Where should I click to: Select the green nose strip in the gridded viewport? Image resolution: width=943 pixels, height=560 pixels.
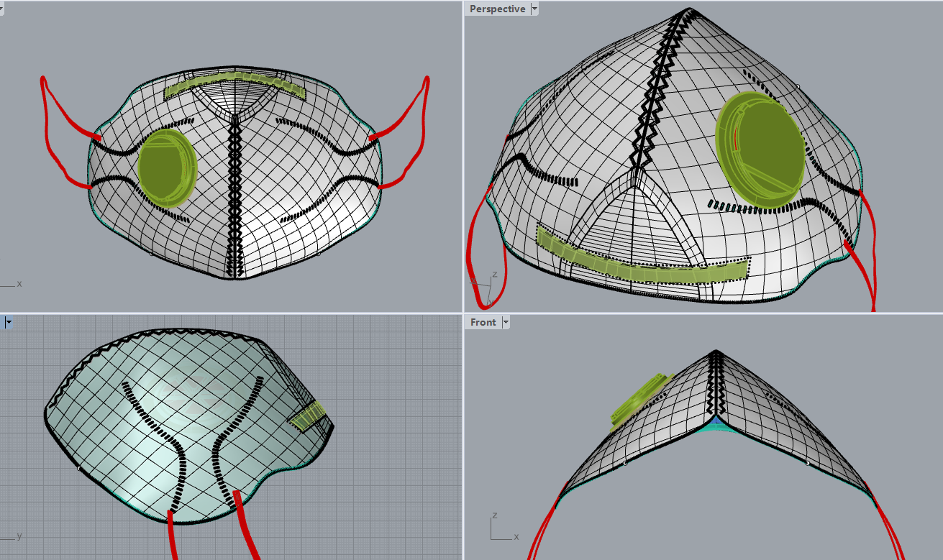coord(308,416)
